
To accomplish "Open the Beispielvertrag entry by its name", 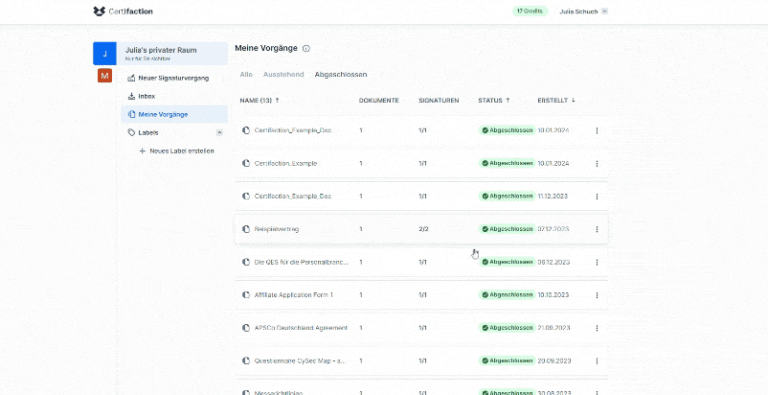I will click(x=277, y=229).
